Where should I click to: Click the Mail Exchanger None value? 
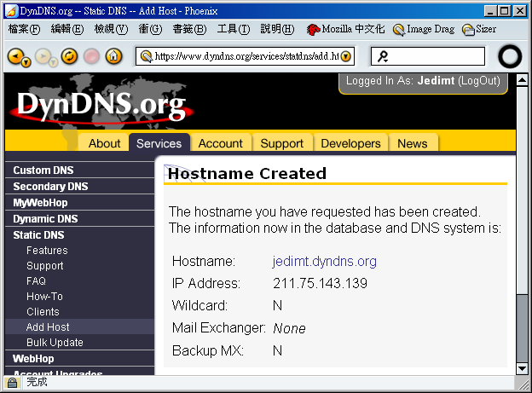tap(289, 328)
